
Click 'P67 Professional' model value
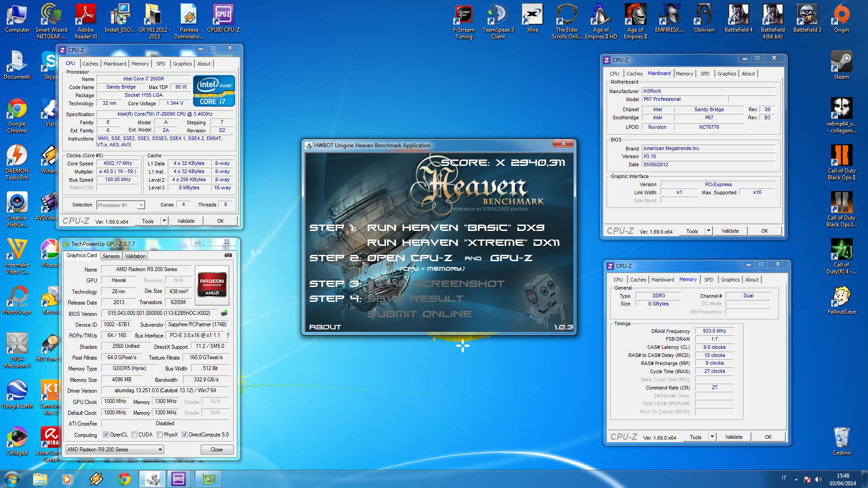684,99
